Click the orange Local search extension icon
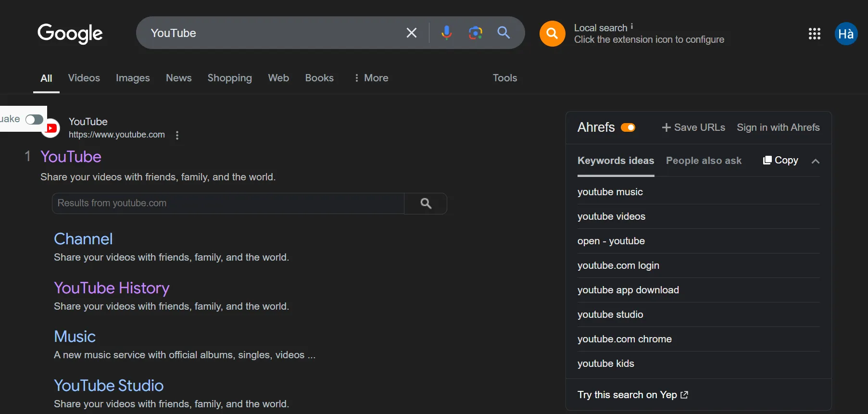The image size is (868, 414). point(552,34)
